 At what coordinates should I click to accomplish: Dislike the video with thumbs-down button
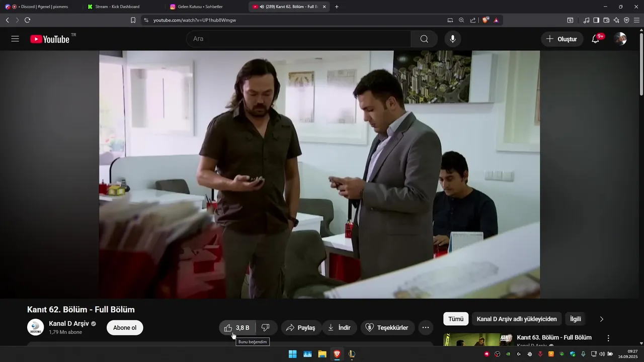pyautogui.click(x=266, y=328)
